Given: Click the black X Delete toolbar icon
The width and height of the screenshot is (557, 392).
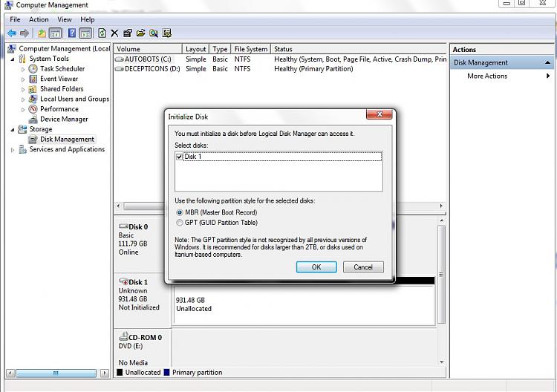Looking at the screenshot, I should (x=114, y=33).
